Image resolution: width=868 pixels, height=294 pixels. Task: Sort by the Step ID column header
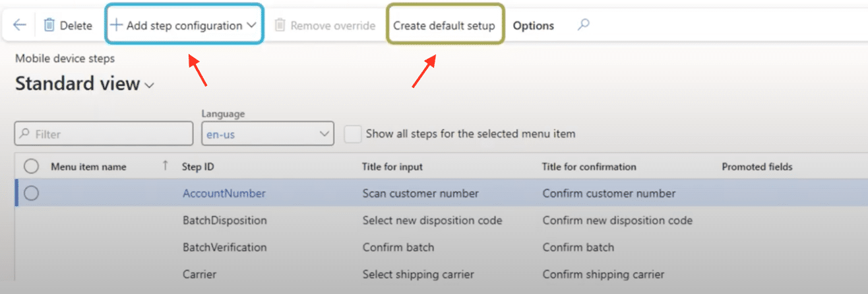tap(198, 166)
